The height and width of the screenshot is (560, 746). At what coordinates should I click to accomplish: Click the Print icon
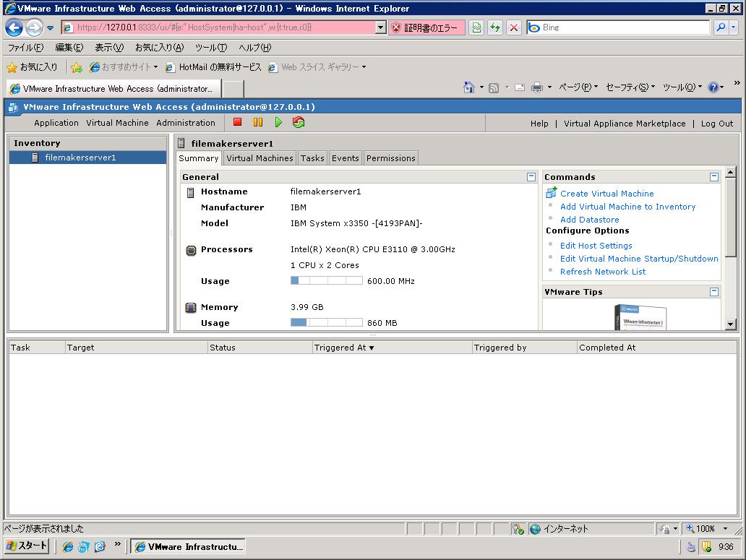coord(536,87)
